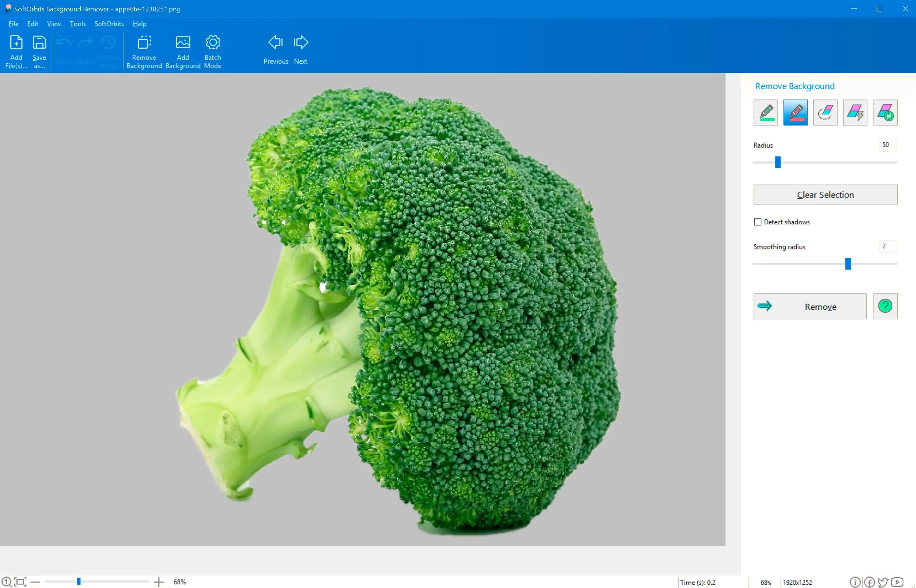Select the red background marker tool
Screen dimensions: 916x588
tap(795, 113)
